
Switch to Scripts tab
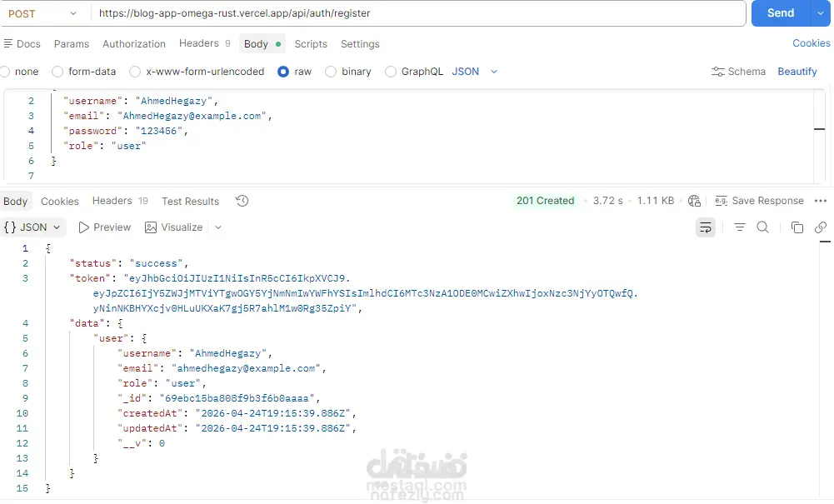coord(311,43)
